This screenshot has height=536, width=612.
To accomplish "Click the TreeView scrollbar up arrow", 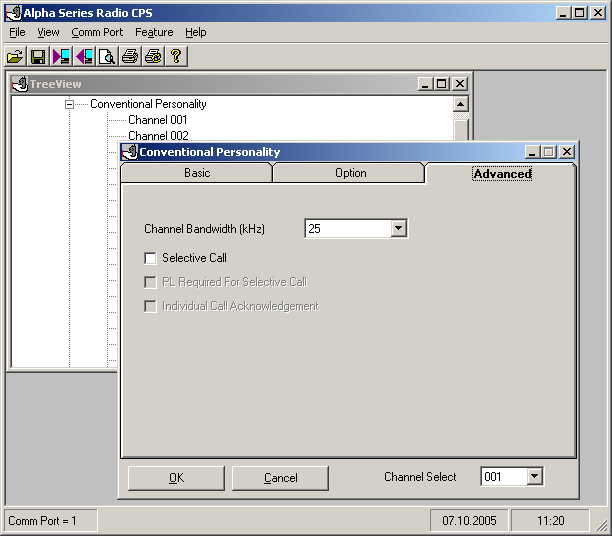I will click(x=461, y=104).
